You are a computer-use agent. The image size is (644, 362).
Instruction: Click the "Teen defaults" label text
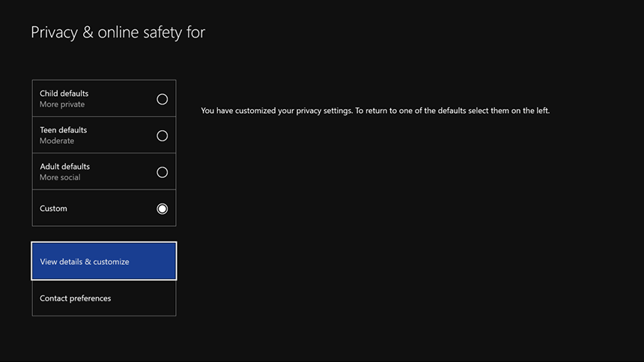[63, 130]
